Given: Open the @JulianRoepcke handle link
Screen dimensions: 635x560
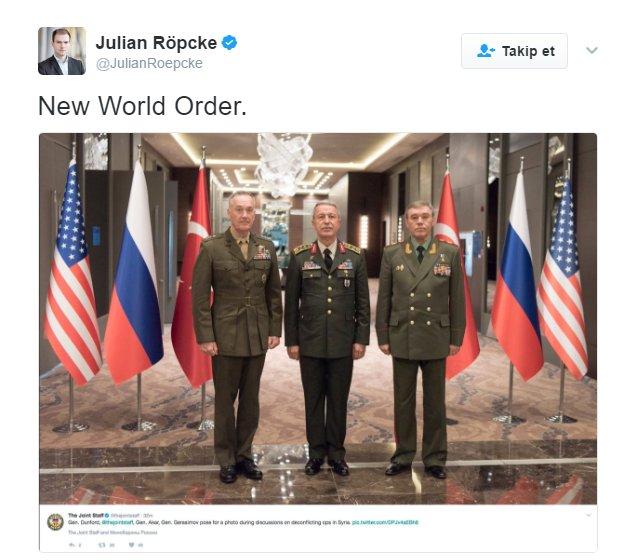Looking at the screenshot, I should point(149,64).
